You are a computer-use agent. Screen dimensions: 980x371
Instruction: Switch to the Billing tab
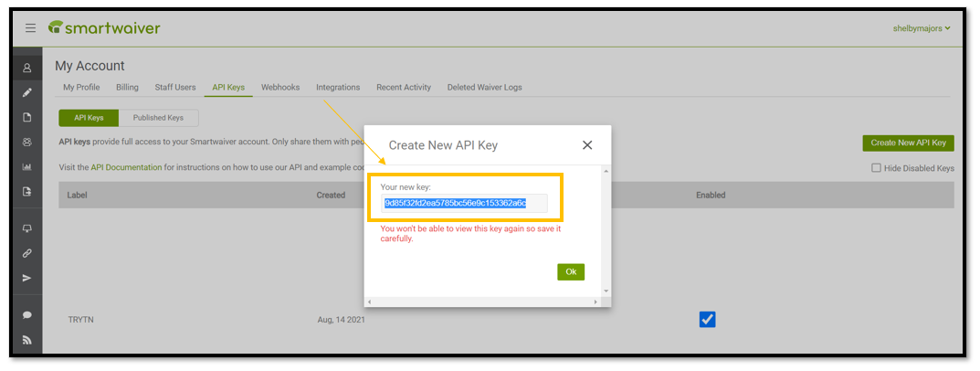pos(127,87)
